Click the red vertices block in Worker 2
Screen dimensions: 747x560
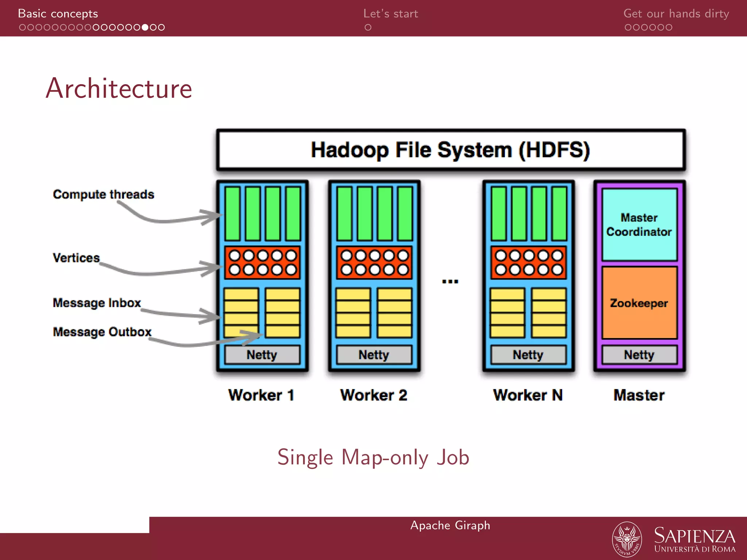tap(374, 262)
